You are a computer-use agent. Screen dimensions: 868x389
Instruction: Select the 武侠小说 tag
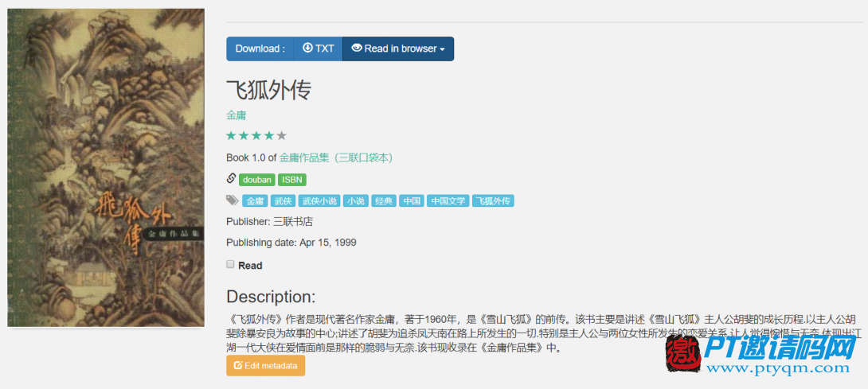click(319, 200)
